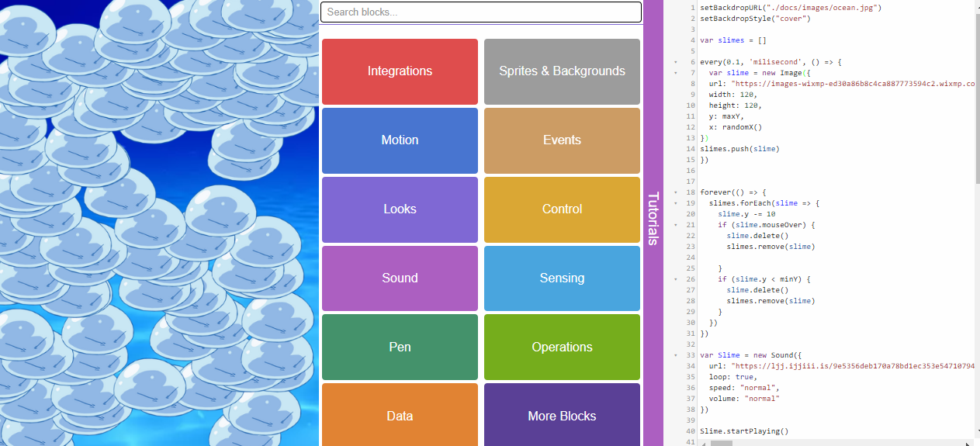The image size is (980, 446).
Task: Select the Events blocks category
Action: [x=562, y=140]
